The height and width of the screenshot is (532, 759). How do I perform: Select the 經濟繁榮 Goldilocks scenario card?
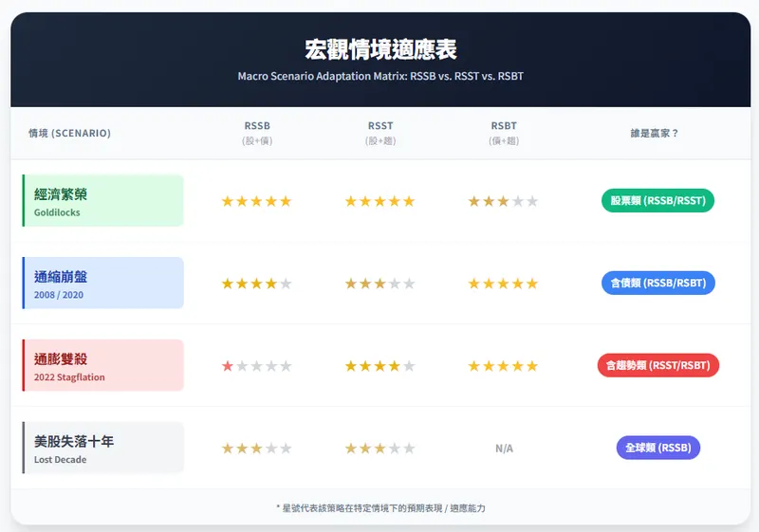pos(103,201)
